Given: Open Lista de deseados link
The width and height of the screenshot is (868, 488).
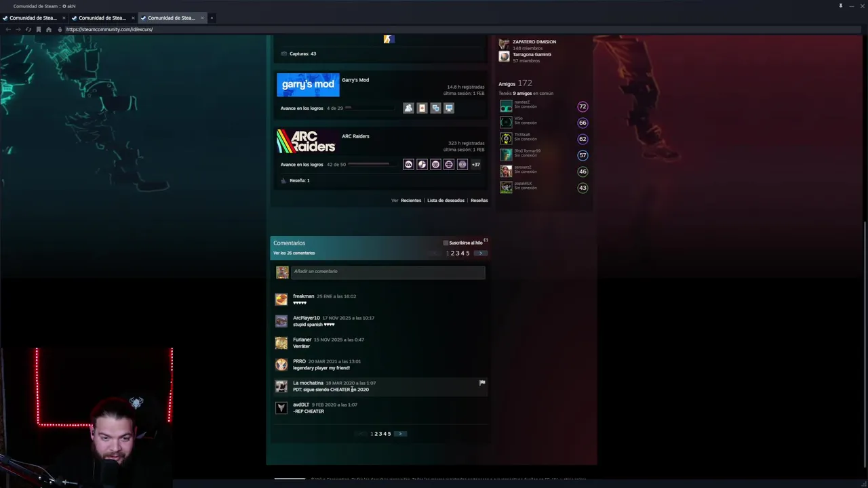Looking at the screenshot, I should (446, 201).
